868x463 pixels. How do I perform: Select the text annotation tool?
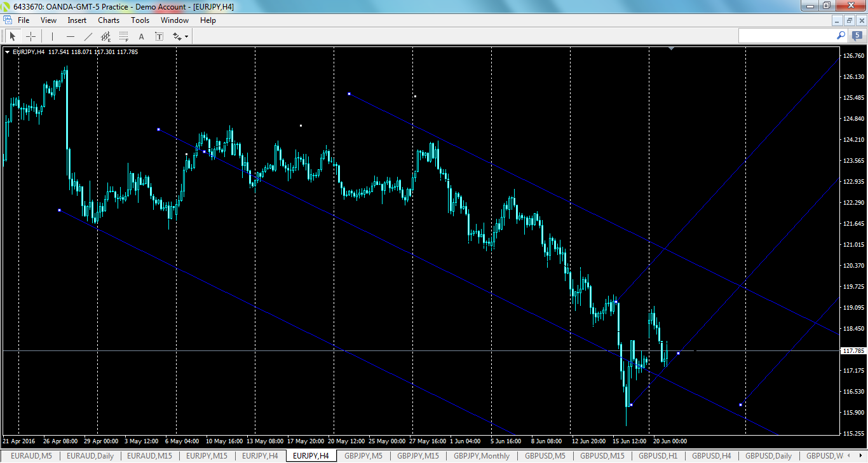141,36
